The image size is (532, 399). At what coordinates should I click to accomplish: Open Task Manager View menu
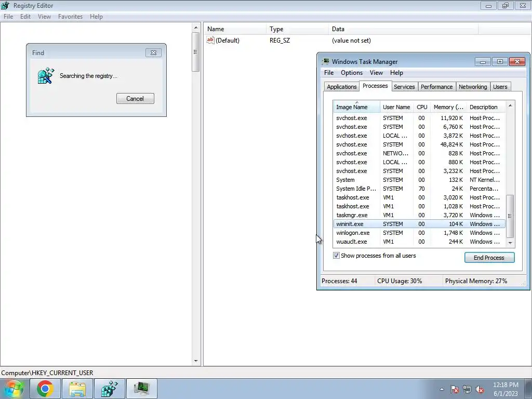(376, 73)
